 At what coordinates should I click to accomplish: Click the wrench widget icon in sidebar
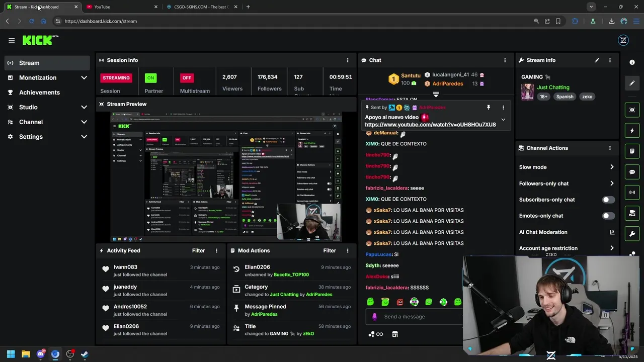tap(632, 234)
